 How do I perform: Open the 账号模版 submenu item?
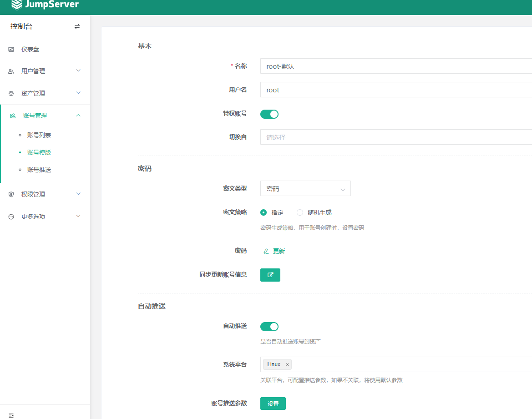(x=39, y=153)
